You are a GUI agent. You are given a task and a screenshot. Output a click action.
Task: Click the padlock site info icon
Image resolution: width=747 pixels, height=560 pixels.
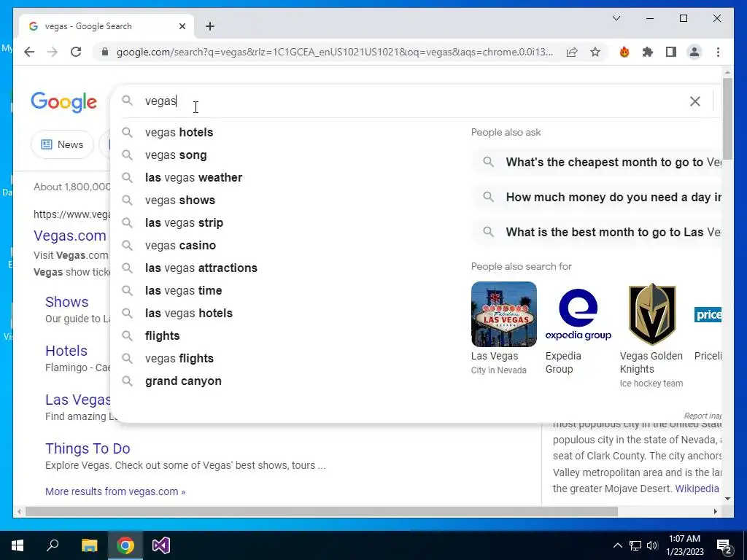click(x=105, y=52)
